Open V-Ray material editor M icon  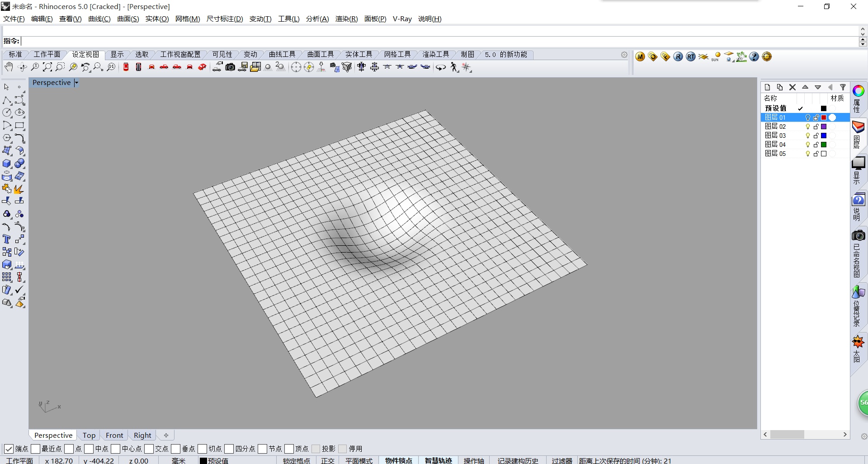point(640,57)
